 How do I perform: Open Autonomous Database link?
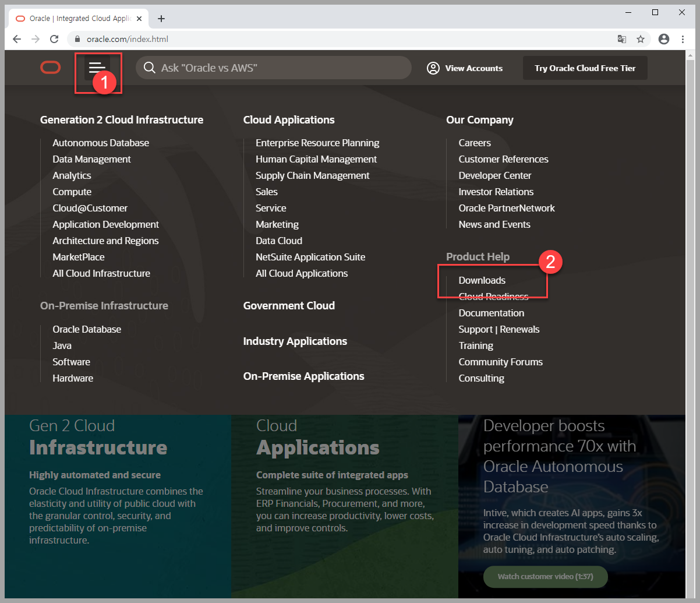101,143
